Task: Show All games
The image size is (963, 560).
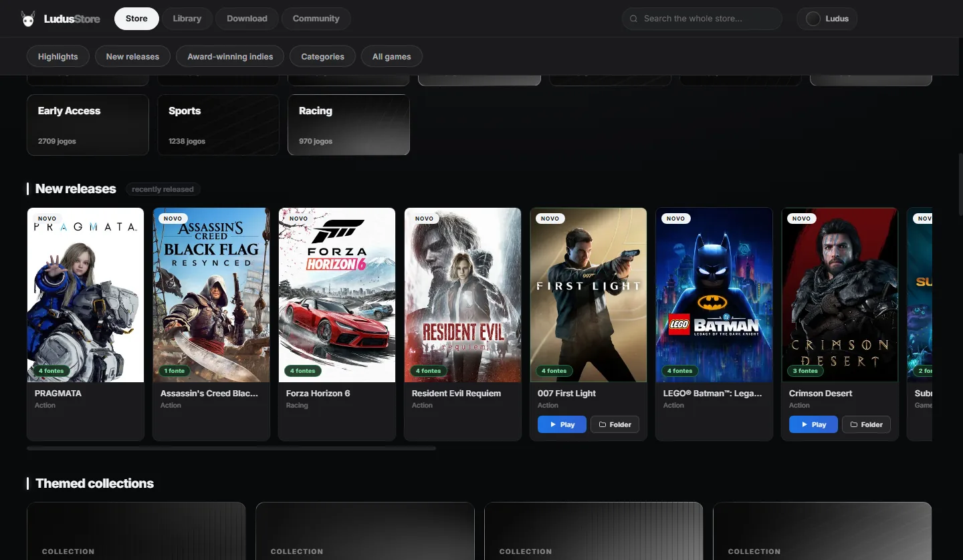Action: 392,57
